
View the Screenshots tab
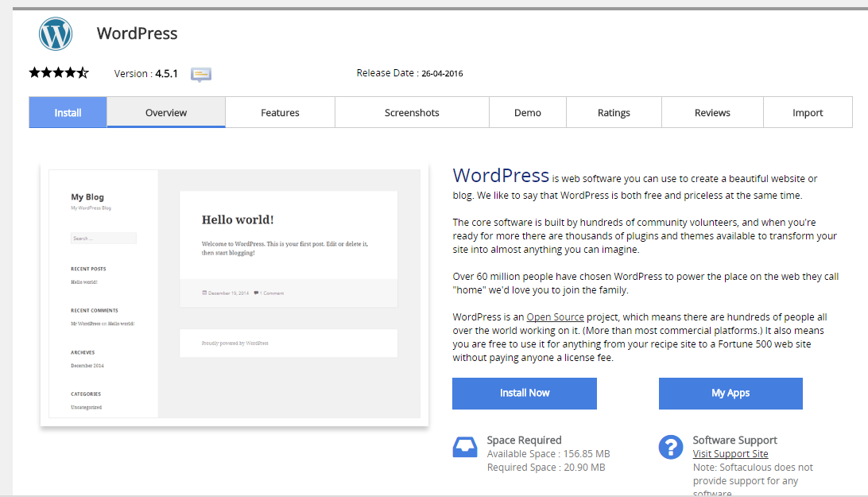point(412,112)
